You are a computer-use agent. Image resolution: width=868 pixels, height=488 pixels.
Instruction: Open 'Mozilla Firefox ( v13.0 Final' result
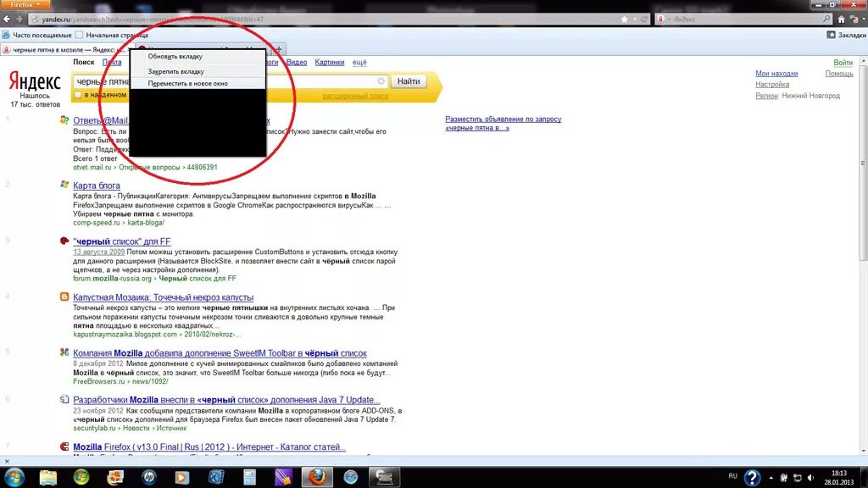pos(209,447)
